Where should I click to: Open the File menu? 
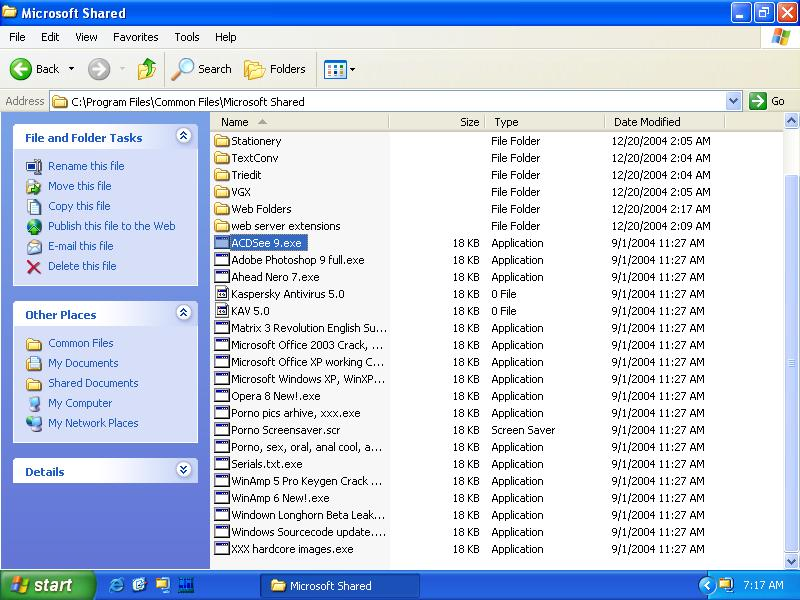coord(17,37)
